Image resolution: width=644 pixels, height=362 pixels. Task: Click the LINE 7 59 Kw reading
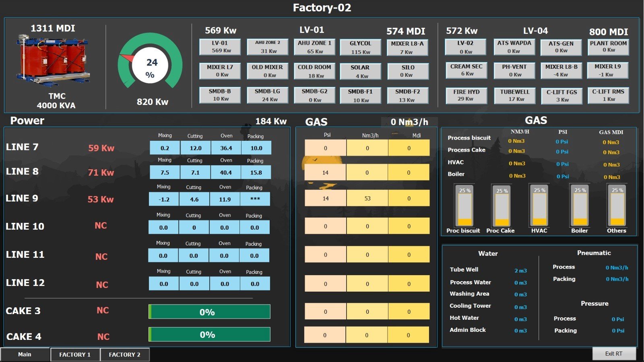point(101,148)
